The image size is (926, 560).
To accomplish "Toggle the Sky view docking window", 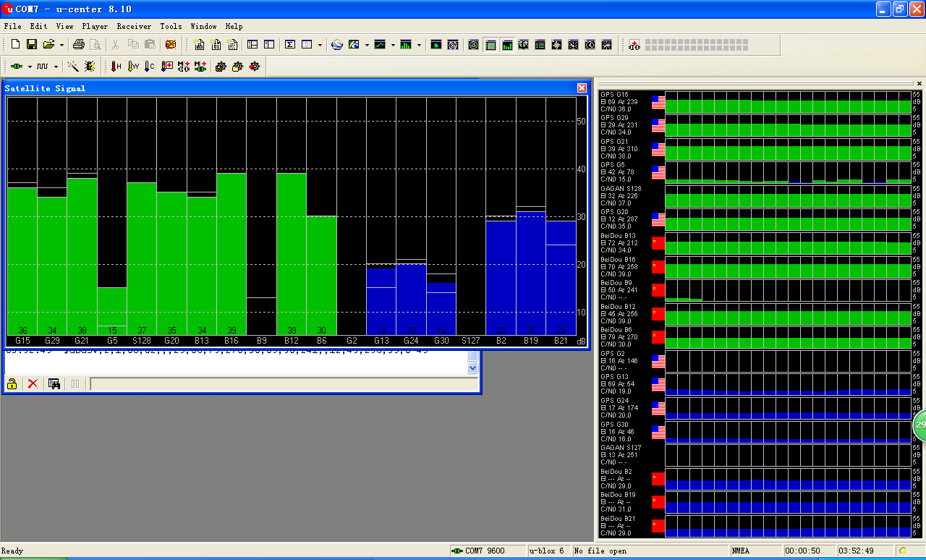I will [473, 45].
